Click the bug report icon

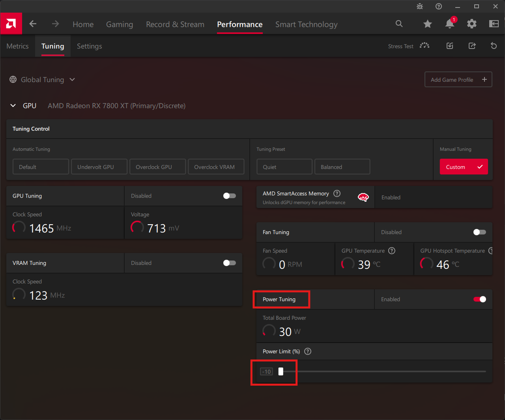click(420, 6)
